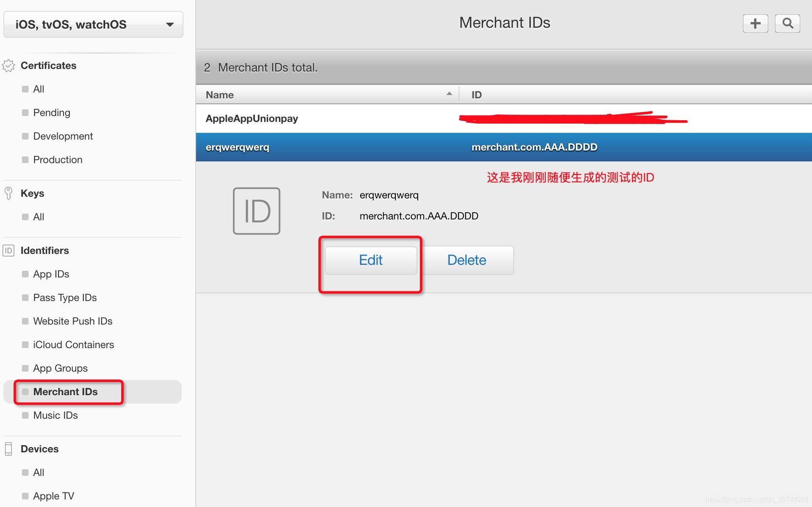Select Merchant IDs from sidebar menu
Image resolution: width=812 pixels, height=507 pixels.
(x=66, y=391)
